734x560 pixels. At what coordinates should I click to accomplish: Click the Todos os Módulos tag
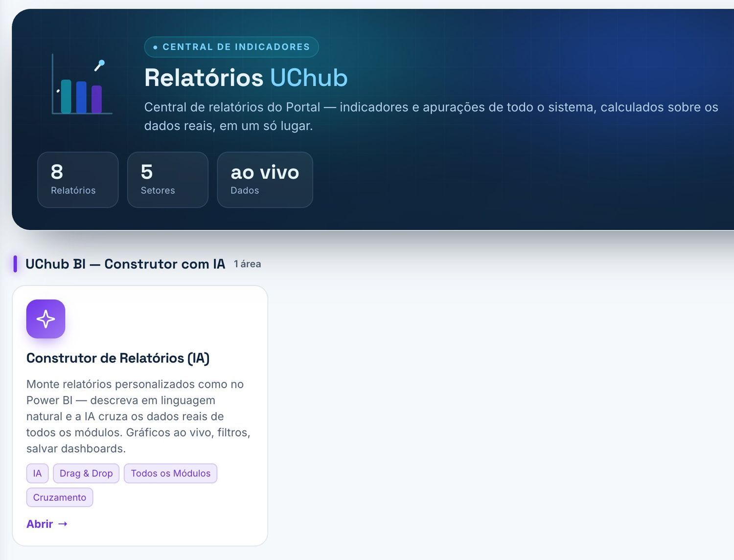(x=170, y=473)
